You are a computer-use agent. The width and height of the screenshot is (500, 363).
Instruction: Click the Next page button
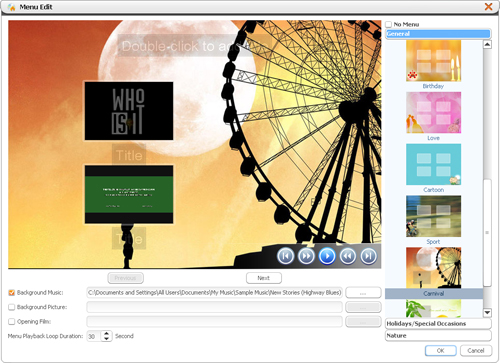click(264, 278)
